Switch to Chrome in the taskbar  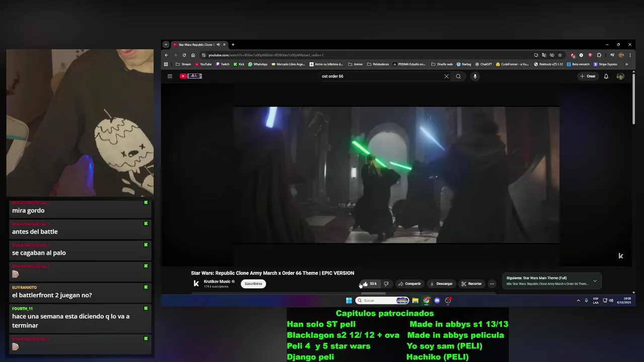point(426,301)
